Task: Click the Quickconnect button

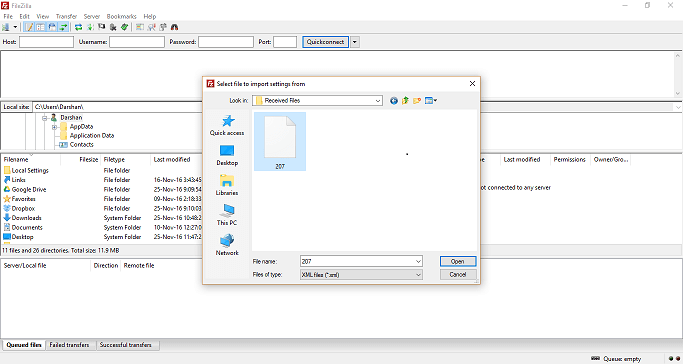Action: [x=325, y=42]
